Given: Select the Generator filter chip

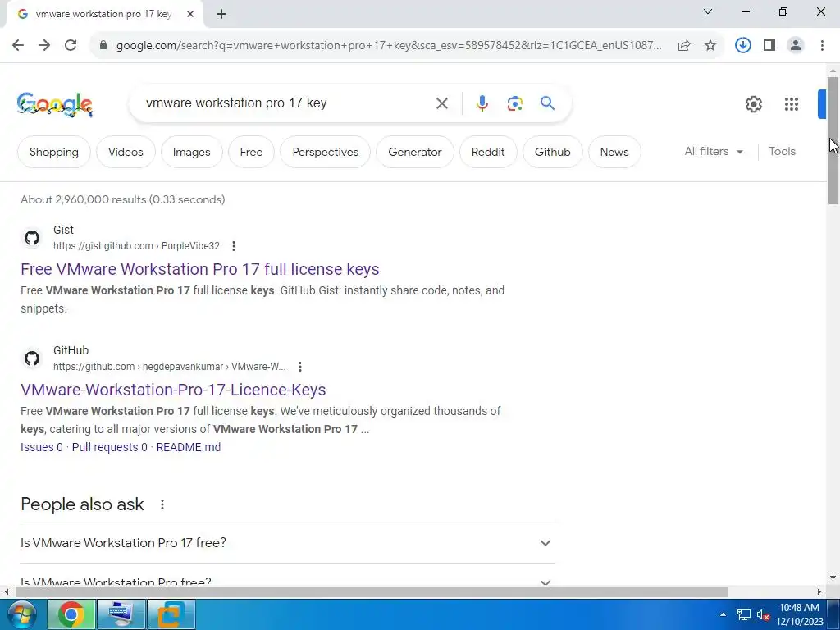Looking at the screenshot, I should tap(414, 152).
